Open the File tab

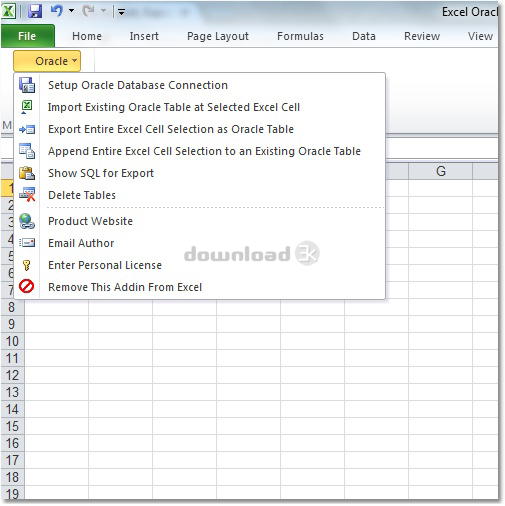point(28,36)
